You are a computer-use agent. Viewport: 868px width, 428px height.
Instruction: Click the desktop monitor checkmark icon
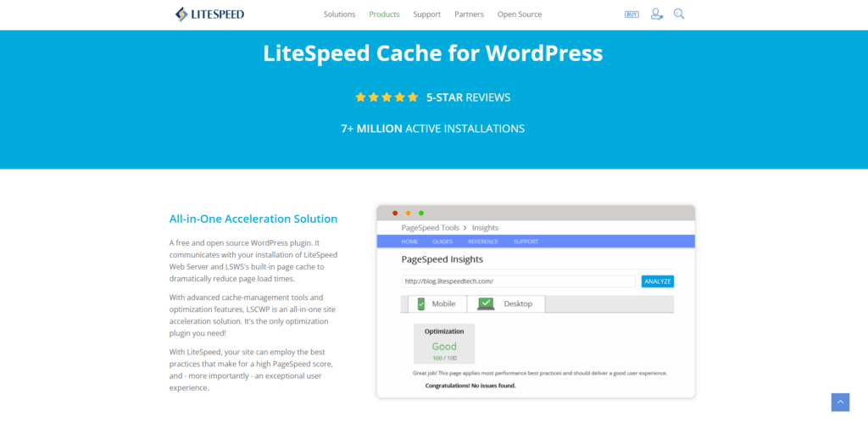(486, 303)
